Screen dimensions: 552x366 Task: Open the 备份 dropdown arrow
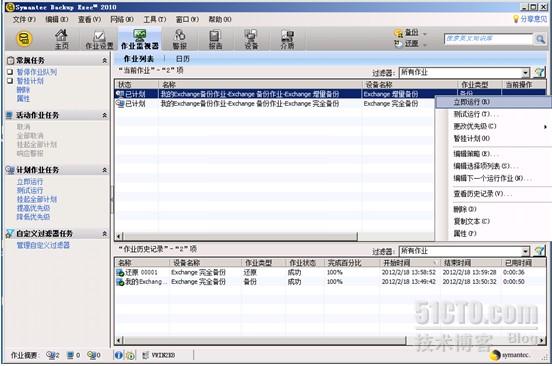click(x=424, y=34)
